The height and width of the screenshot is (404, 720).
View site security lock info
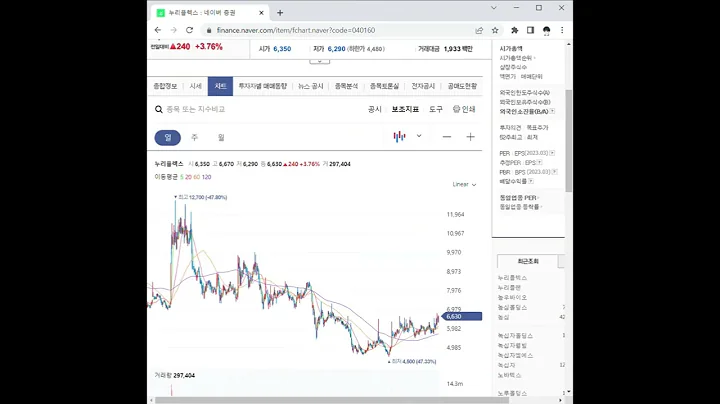[209, 30]
